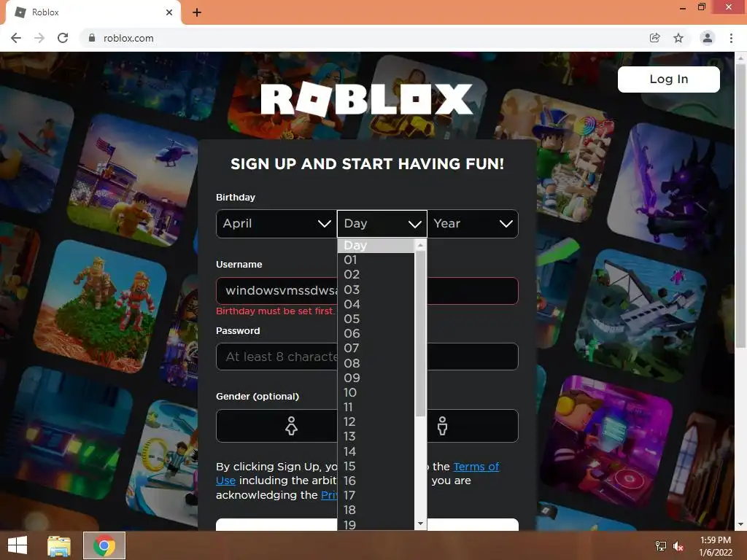
Task: Click the Password input field
Action: click(367, 357)
